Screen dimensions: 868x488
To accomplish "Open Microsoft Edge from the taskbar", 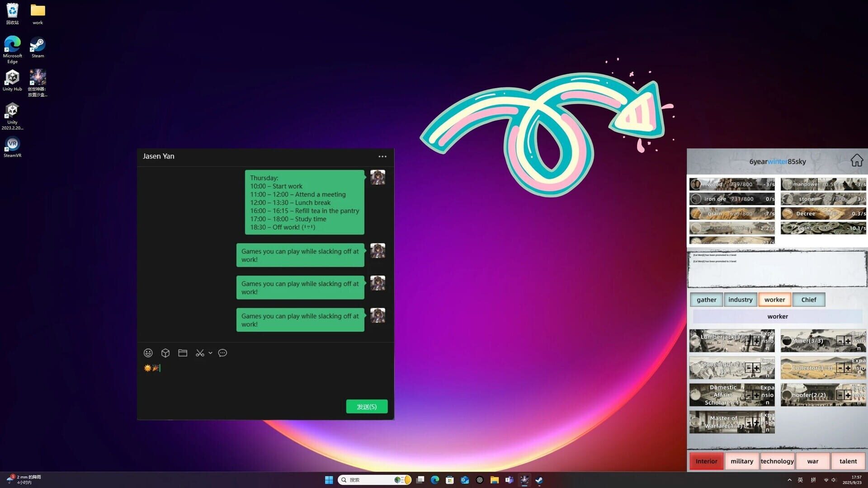I will [434, 480].
